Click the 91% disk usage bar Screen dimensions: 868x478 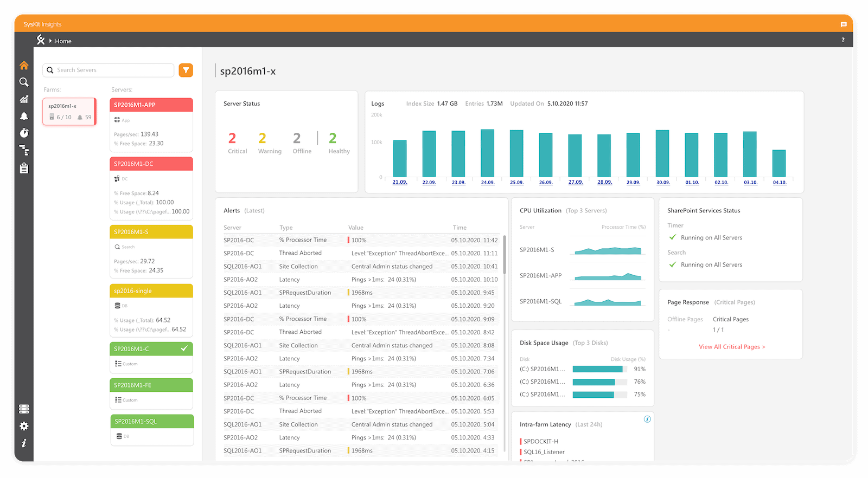597,369
